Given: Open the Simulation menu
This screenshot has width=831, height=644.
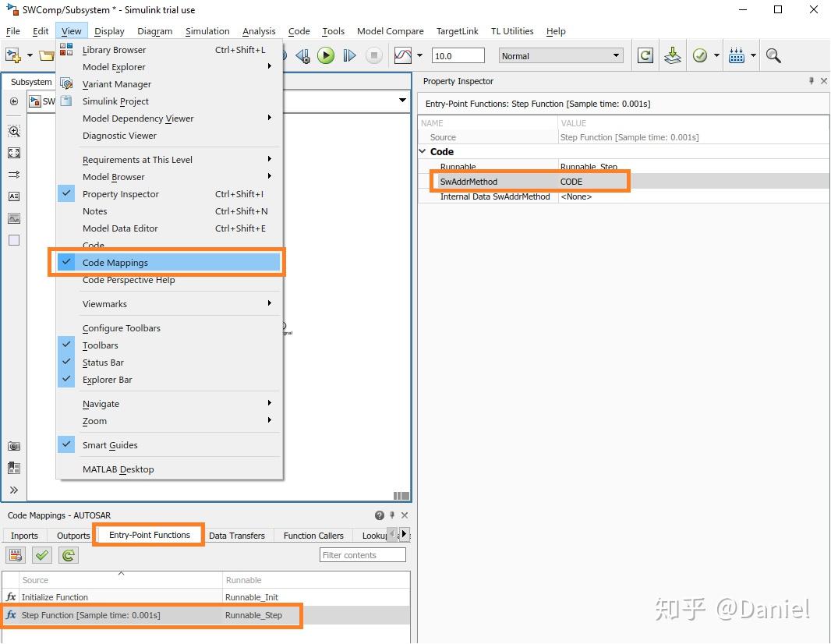Looking at the screenshot, I should click(x=207, y=31).
